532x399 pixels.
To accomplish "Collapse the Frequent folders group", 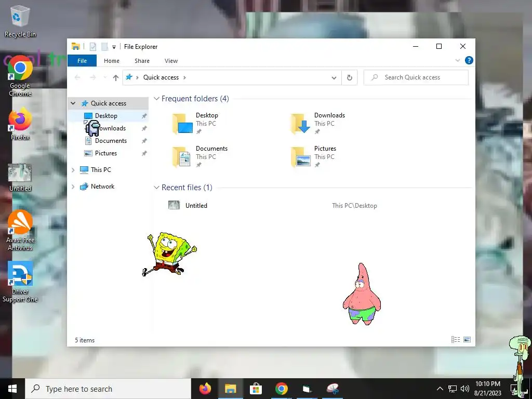I will click(156, 99).
